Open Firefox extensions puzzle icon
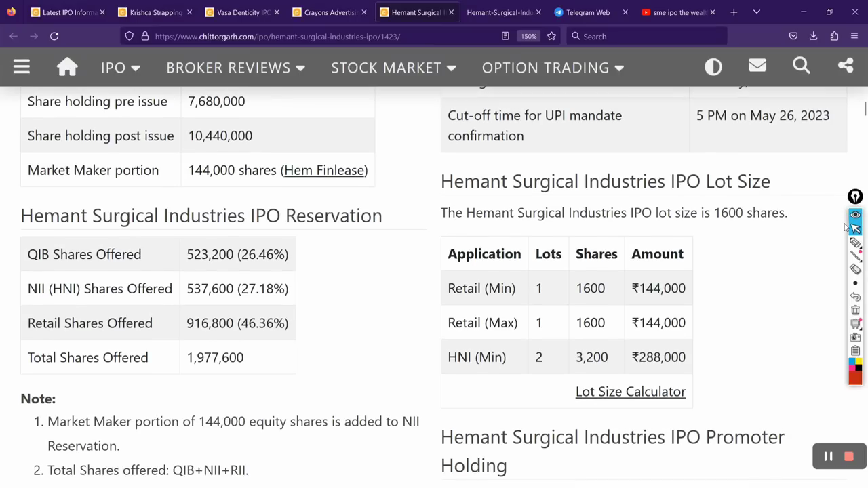This screenshot has height=488, width=868. pos(834,36)
